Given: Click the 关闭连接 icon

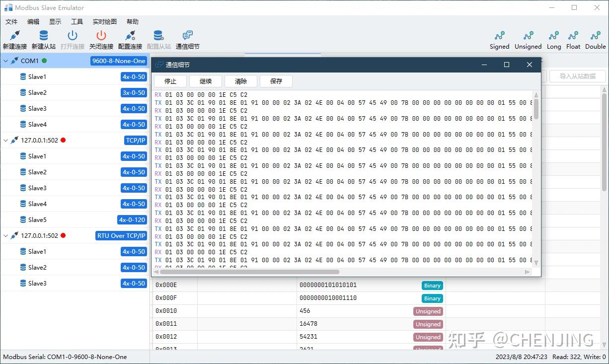Looking at the screenshot, I should click(x=101, y=39).
